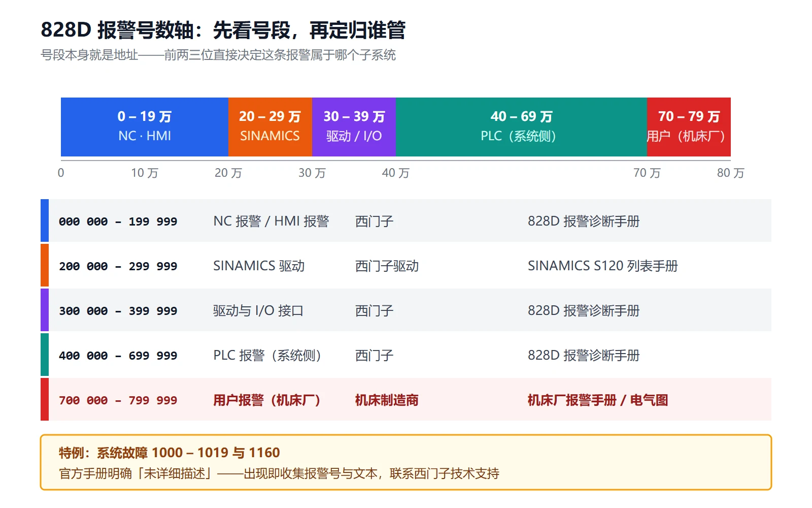This screenshot has height=508, width=812.
Task: Select the axis label "20 万"
Action: [228, 173]
